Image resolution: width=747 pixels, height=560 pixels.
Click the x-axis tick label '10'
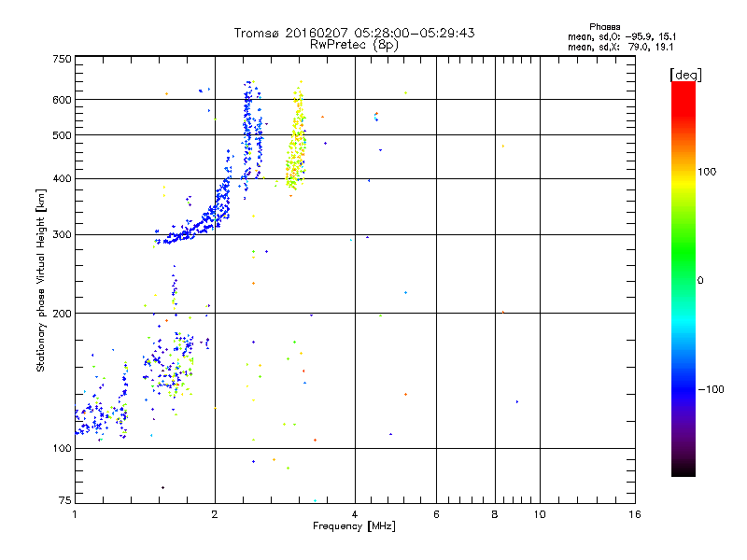540,514
